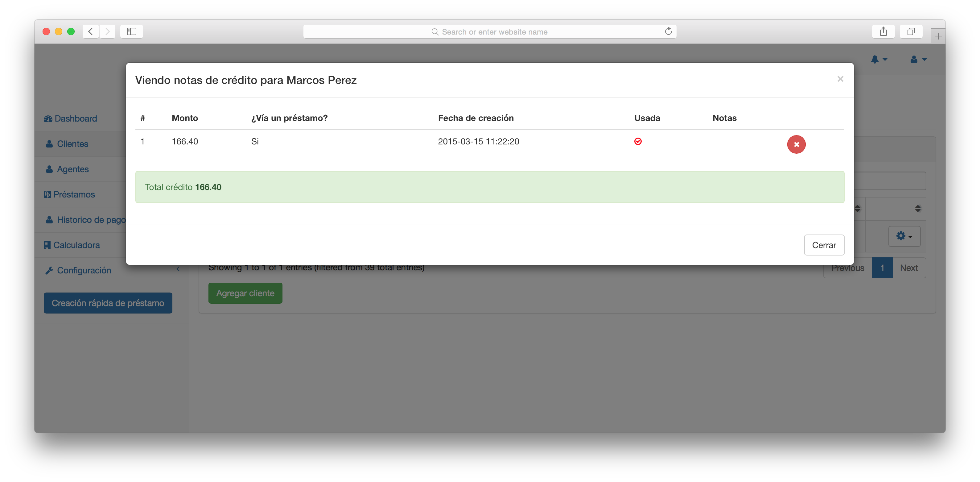Delete the 166.40 credit note with red X
Viewport: 980px width, 482px height.
[796, 144]
